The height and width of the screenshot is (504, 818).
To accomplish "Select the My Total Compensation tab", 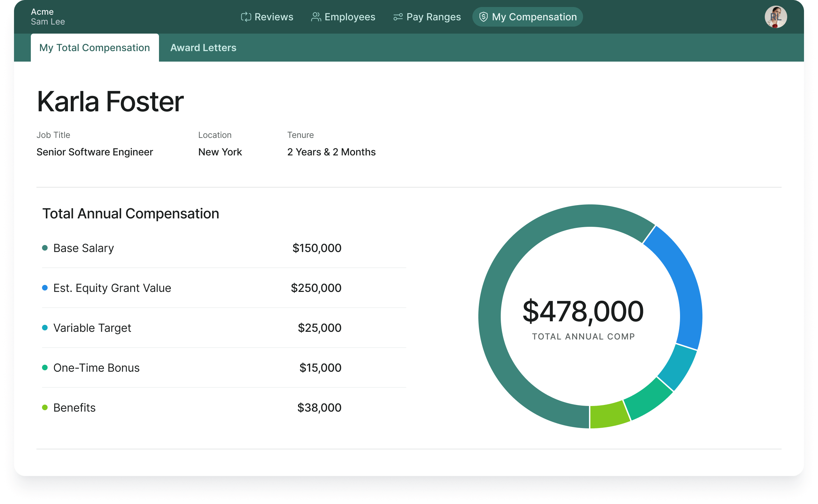I will (94, 47).
